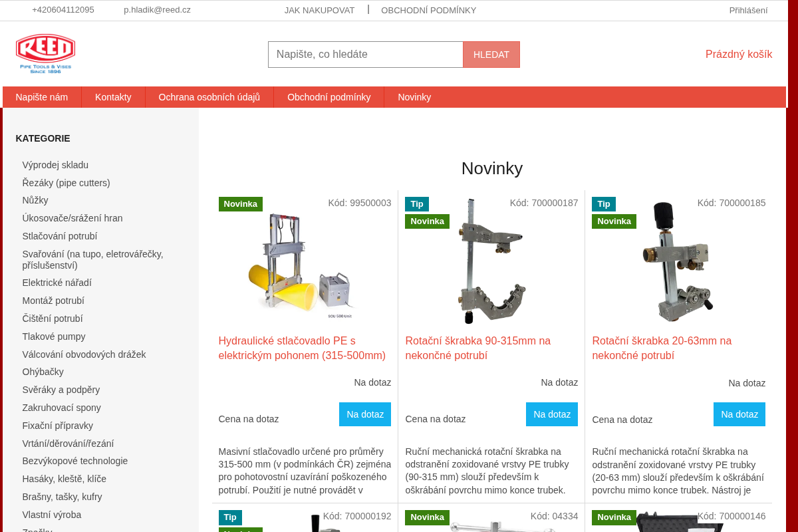Click the search input field

tap(366, 55)
